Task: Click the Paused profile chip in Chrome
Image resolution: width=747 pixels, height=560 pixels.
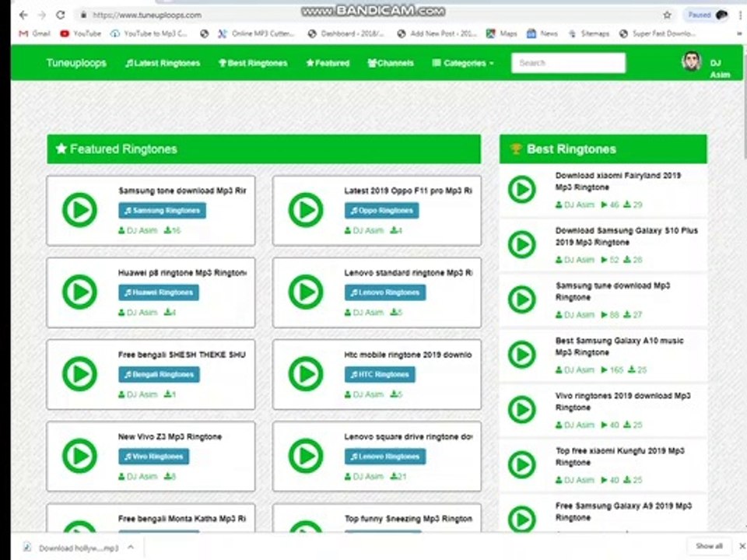Action: (707, 16)
